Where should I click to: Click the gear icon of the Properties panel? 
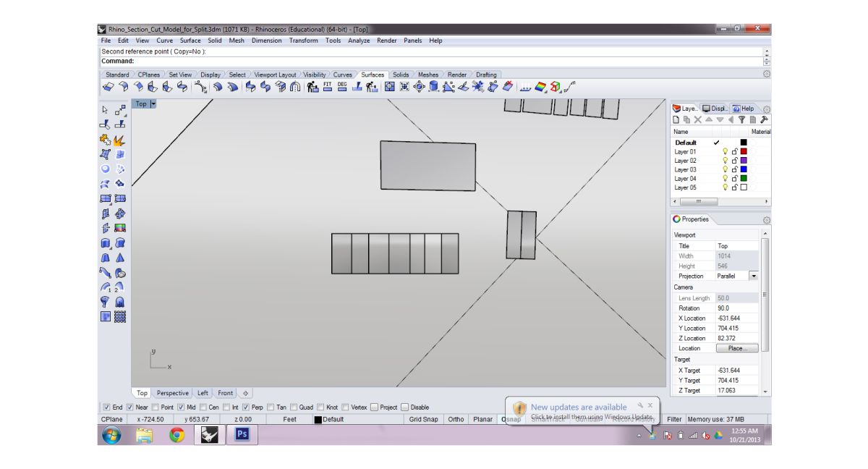click(767, 220)
